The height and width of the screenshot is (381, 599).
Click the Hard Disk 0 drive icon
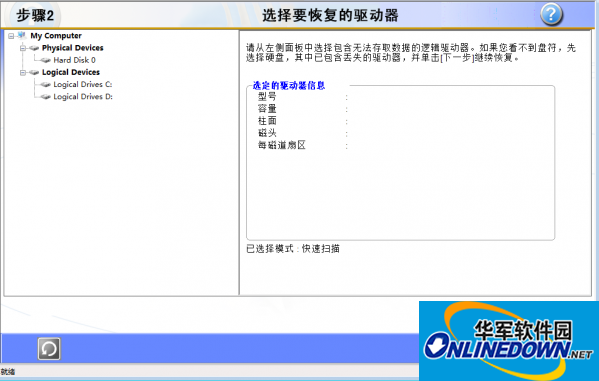point(46,60)
